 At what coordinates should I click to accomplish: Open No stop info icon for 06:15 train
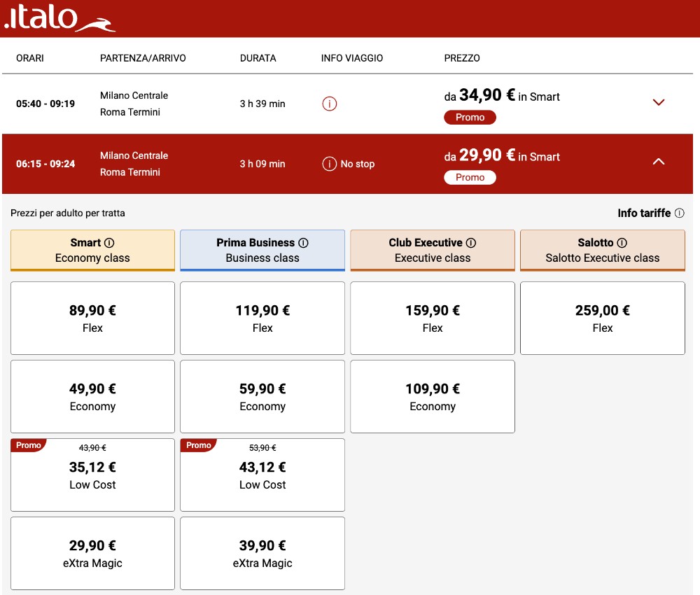tap(330, 164)
